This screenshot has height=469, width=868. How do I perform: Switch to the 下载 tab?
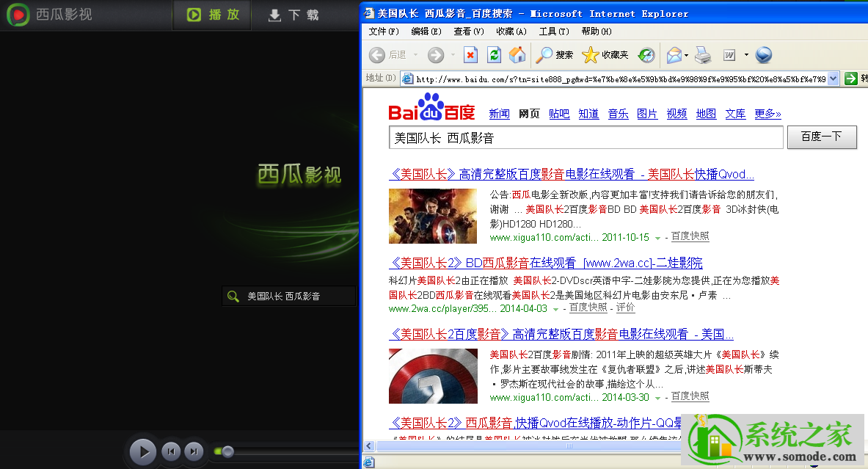coord(293,15)
